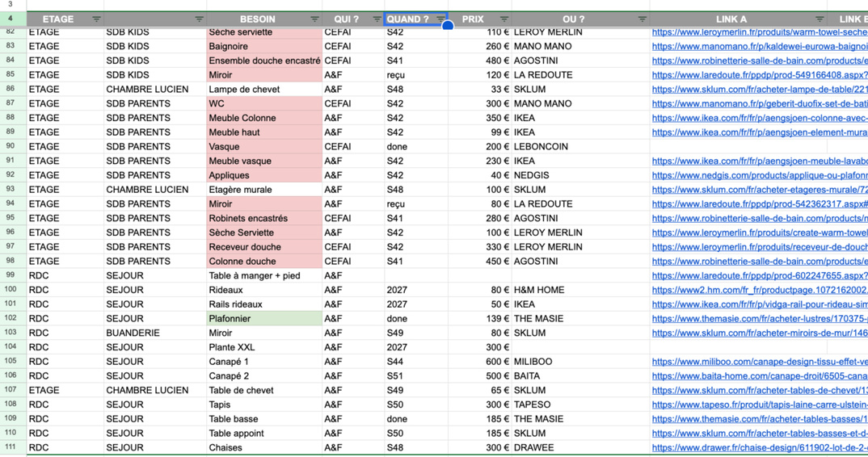Select the Etagère murale cell

[264, 190]
